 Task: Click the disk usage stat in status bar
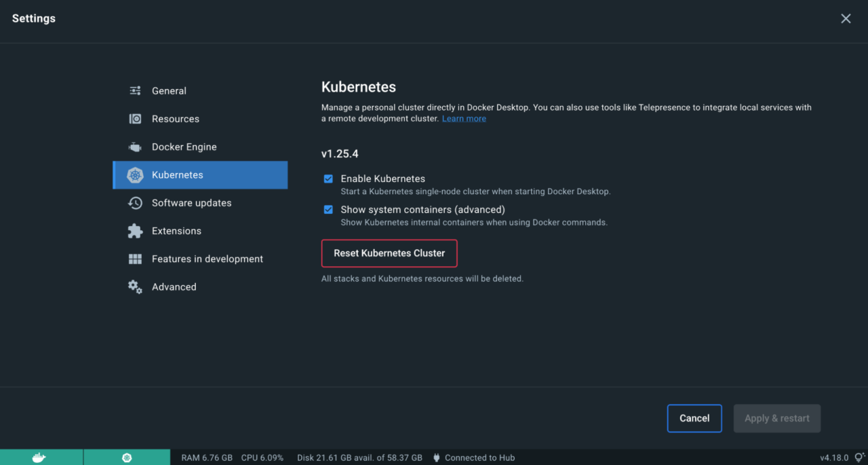coord(359,457)
